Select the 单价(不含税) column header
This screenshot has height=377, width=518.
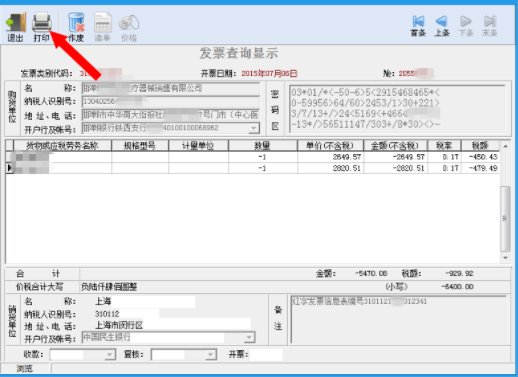click(330, 146)
